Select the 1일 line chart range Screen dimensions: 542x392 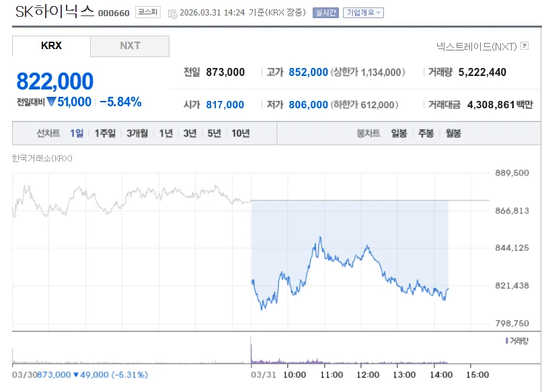pos(77,133)
